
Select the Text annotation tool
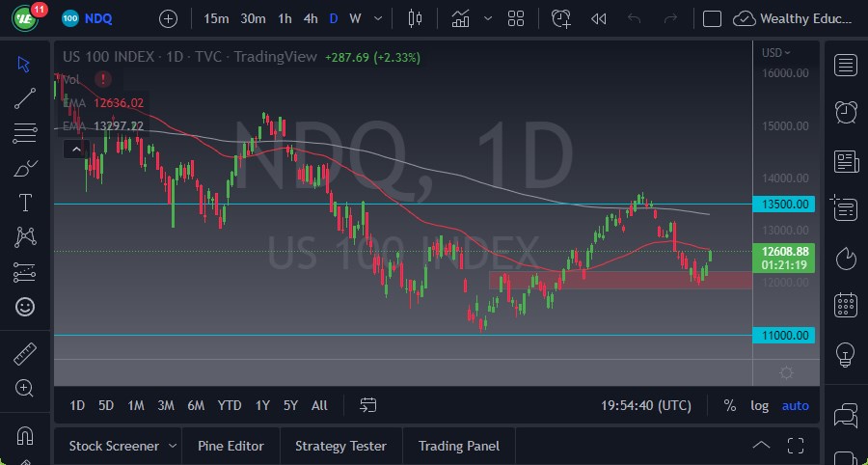pos(25,203)
